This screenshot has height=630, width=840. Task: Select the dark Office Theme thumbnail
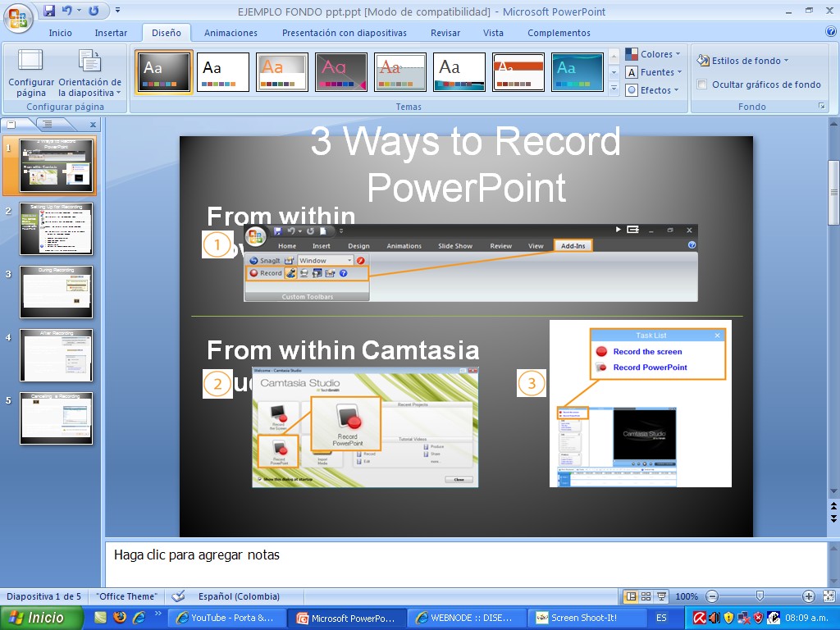164,72
